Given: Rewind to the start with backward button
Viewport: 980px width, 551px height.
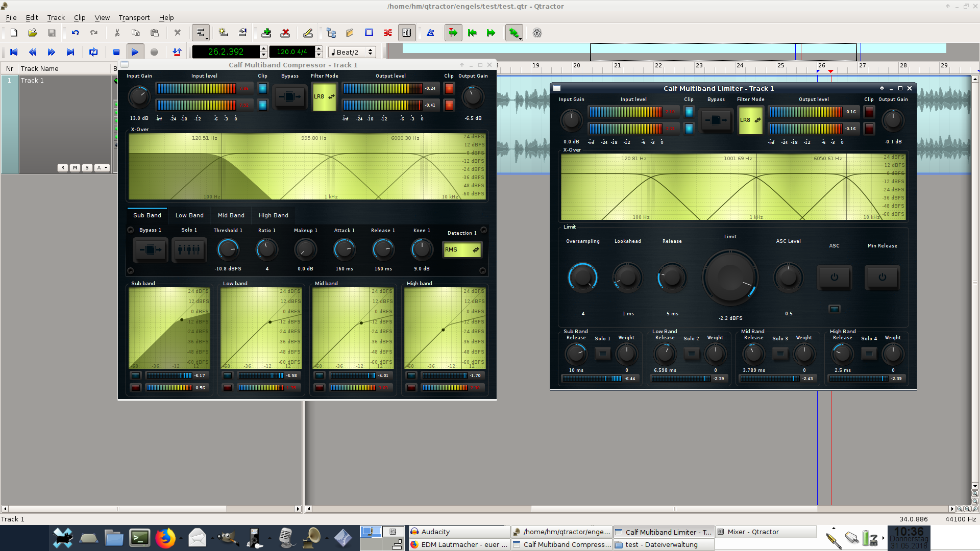Looking at the screenshot, I should [x=14, y=52].
